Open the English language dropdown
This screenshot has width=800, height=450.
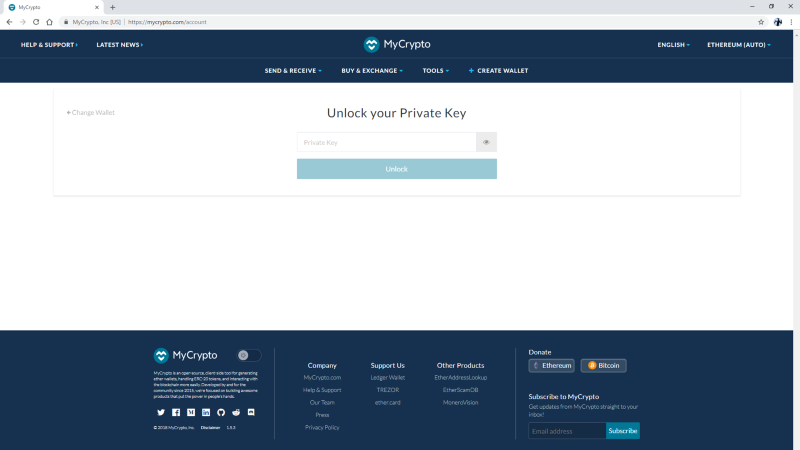(x=673, y=45)
